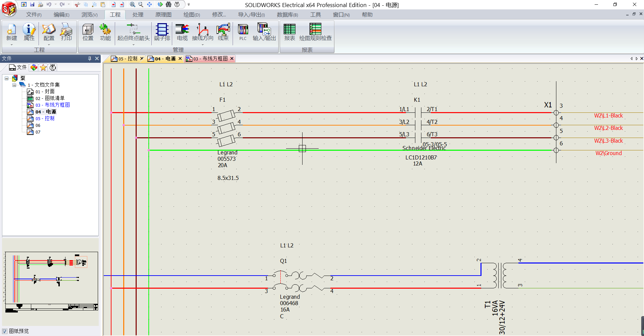Click the 起点终点箭头 origin-destination arrows tool

tap(133, 32)
